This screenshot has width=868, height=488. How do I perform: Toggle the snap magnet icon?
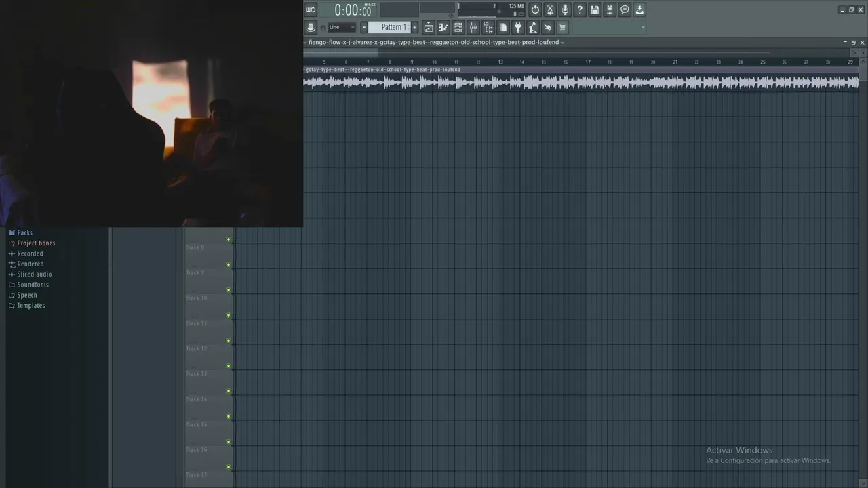pyautogui.click(x=323, y=28)
